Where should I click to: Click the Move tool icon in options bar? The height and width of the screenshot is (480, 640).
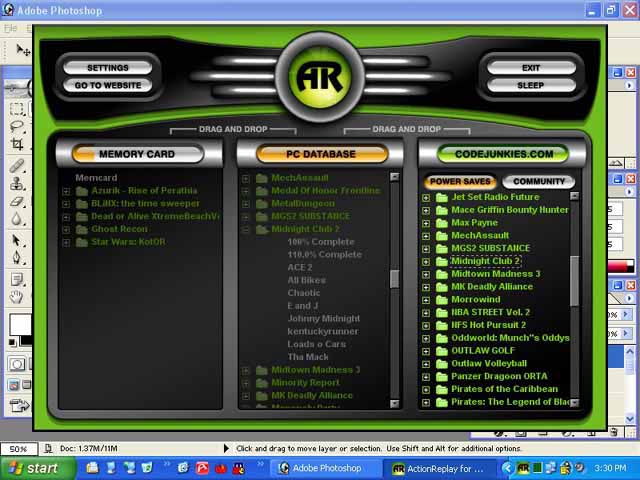(x=22, y=50)
